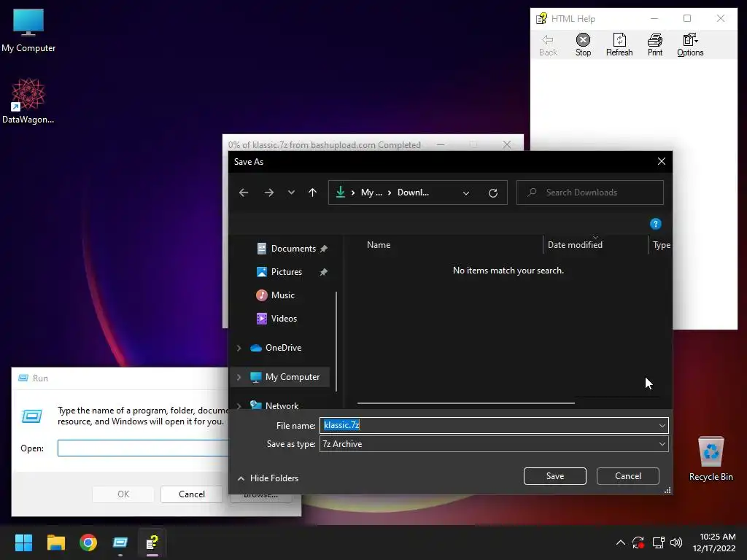Viewport: 747px width, 560px height.
Task: Select the DataWagon desktop shortcut
Action: tap(28, 101)
